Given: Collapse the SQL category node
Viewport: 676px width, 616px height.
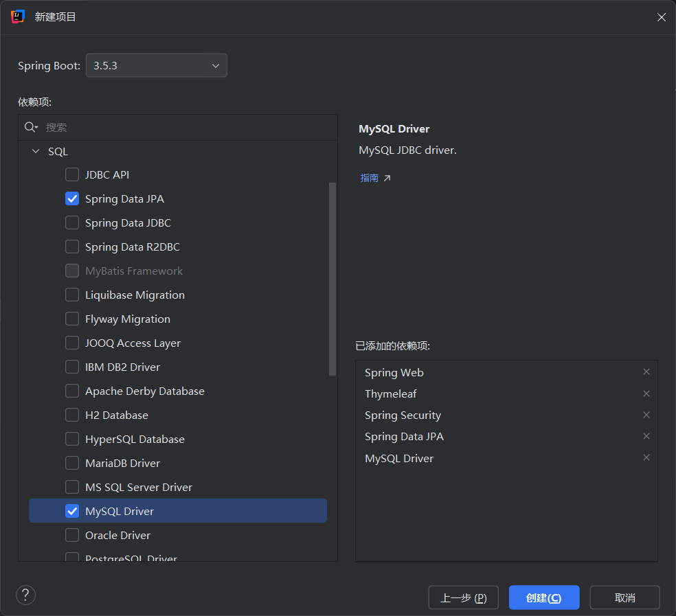Looking at the screenshot, I should coord(36,151).
